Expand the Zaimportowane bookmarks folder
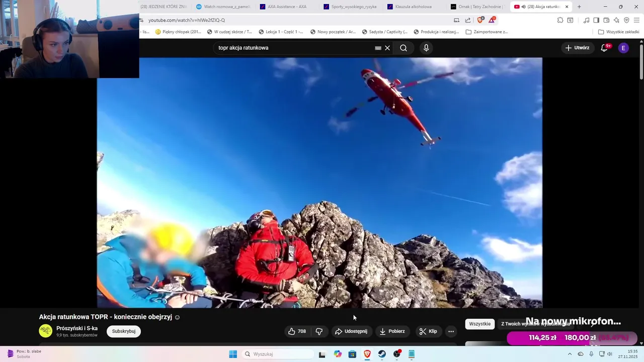This screenshot has width=644, height=362. tap(487, 32)
